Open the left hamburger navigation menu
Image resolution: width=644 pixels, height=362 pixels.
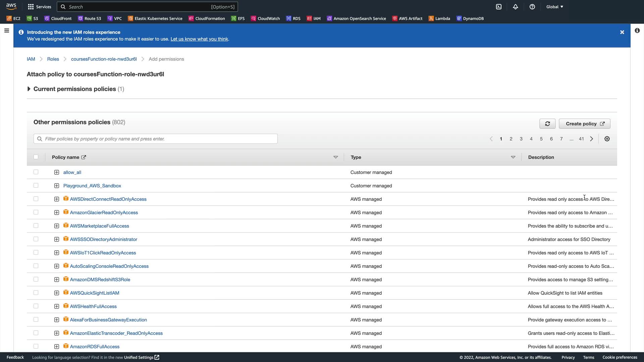[x=6, y=31]
